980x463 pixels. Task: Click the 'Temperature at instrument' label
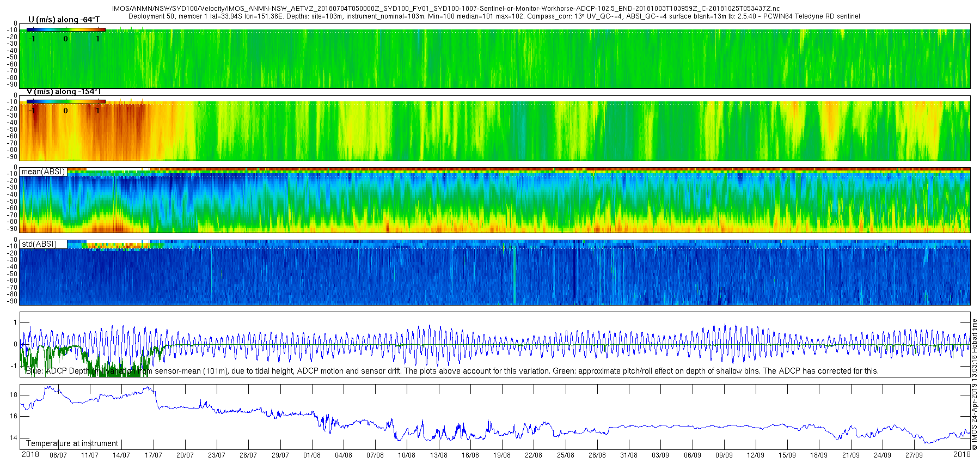(x=72, y=443)
